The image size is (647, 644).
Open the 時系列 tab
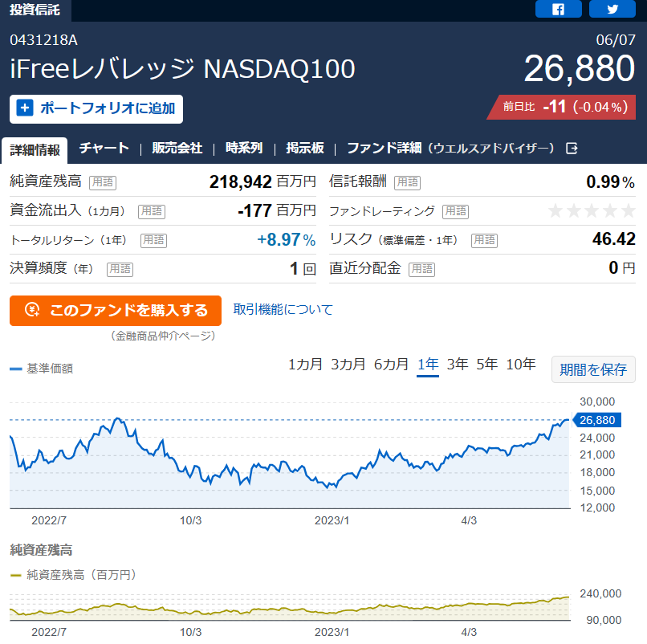click(x=244, y=149)
